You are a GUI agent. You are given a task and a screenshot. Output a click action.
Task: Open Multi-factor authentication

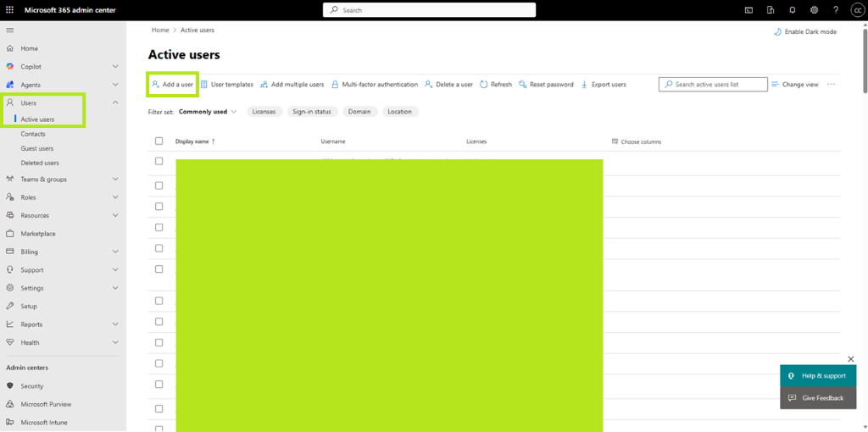point(374,85)
